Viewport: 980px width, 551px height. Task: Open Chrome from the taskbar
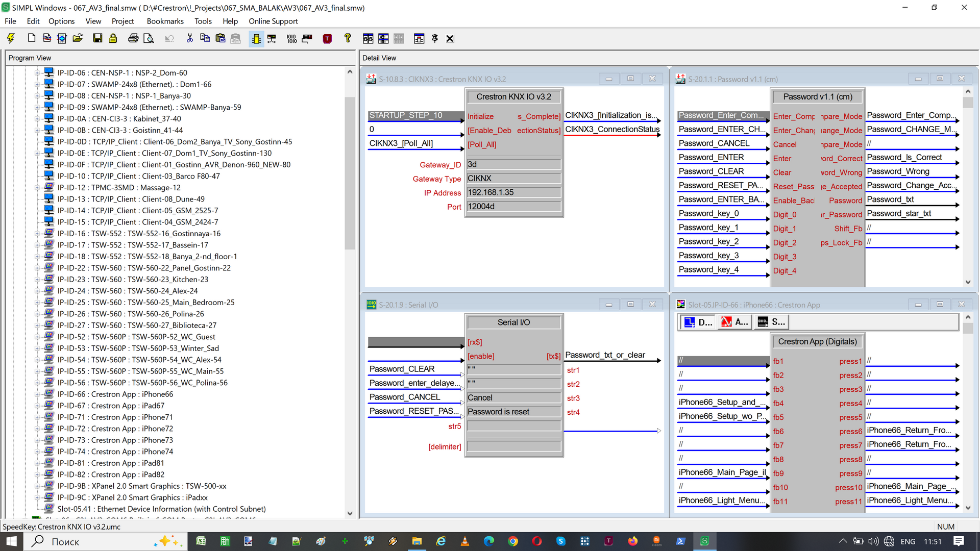click(x=513, y=541)
